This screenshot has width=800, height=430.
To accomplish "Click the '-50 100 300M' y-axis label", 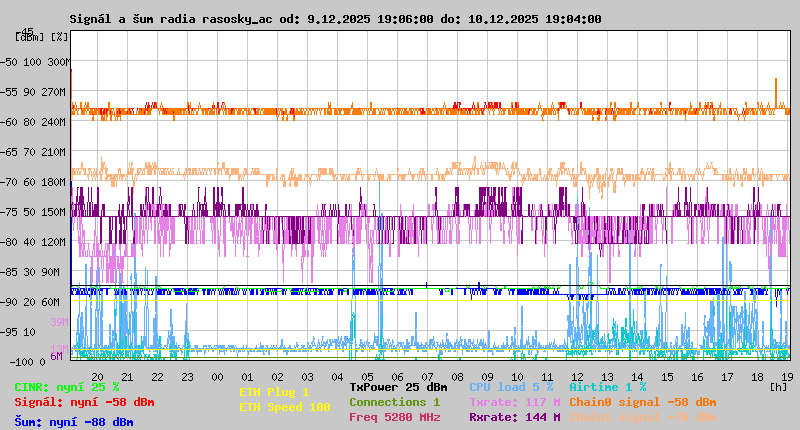I will (35, 62).
